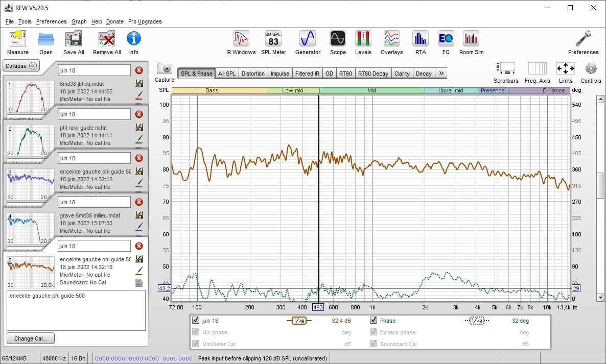Select measurement 4 thumbnail
Viewport: 606px width, 364px height.
(x=31, y=229)
